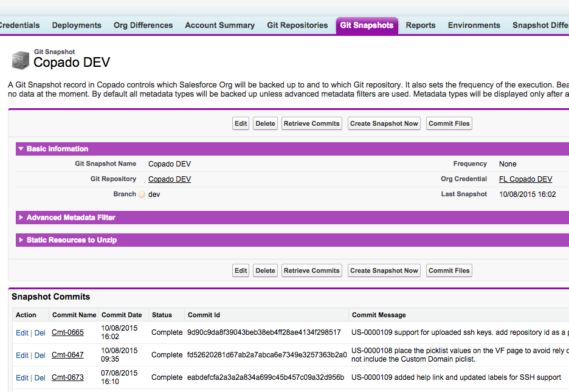The height and width of the screenshot is (392, 569).
Task: Open commit Cmt-0673 link
Action: tap(67, 377)
